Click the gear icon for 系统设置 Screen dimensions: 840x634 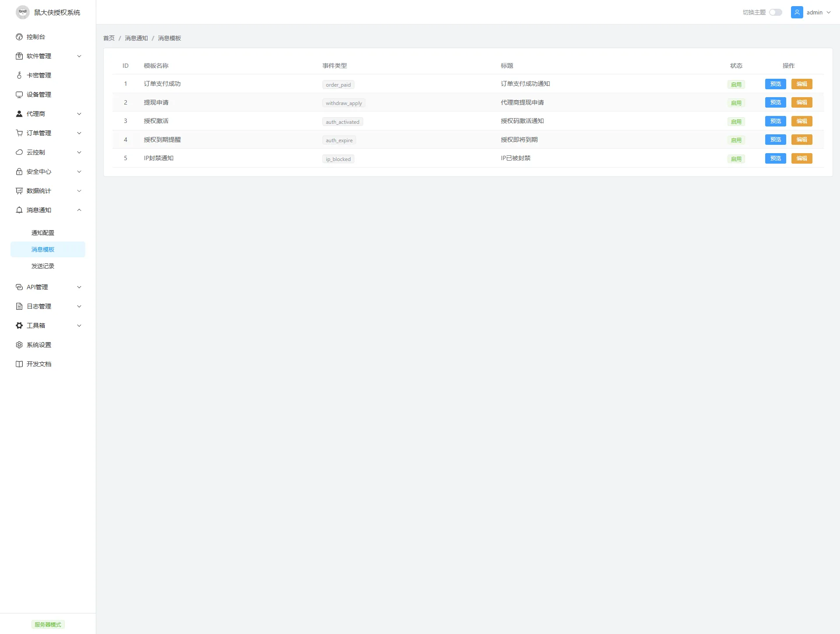coord(19,345)
